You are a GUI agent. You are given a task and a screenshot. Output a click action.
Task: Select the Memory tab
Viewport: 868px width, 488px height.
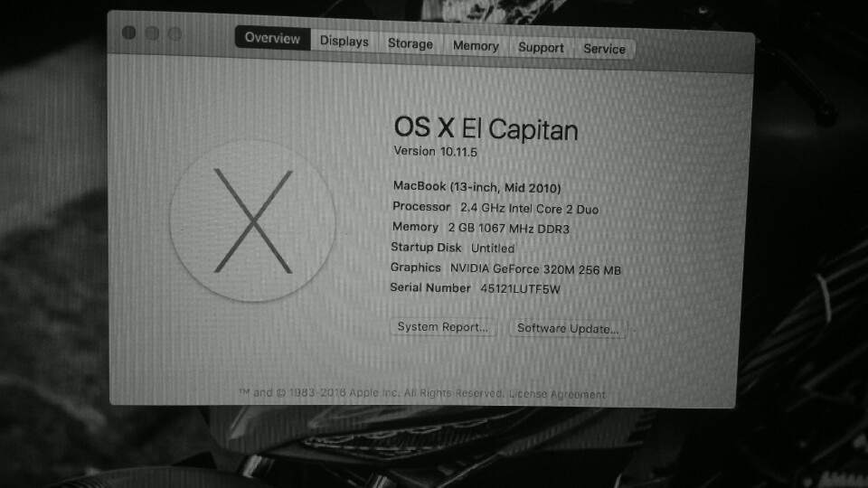click(x=476, y=46)
